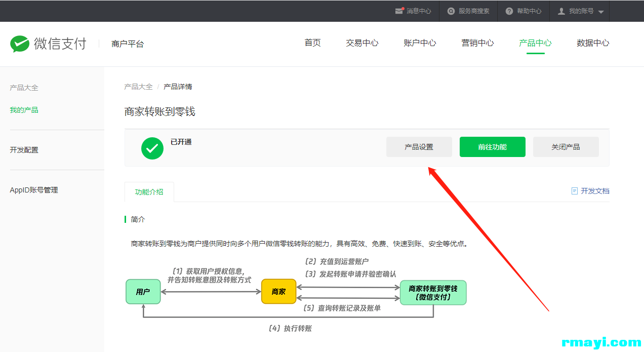The width and height of the screenshot is (644, 352).
Task: Click the WeChat Pay logo icon
Action: coord(20,44)
